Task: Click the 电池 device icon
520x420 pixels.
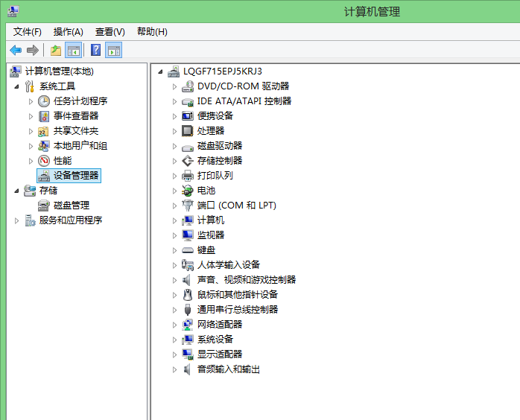Action: [188, 191]
